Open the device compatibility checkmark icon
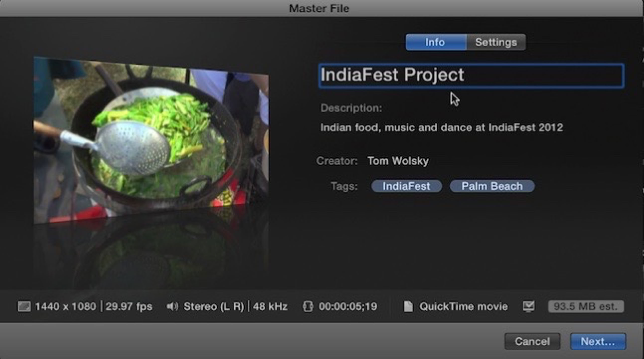644x359 pixels. click(x=528, y=306)
